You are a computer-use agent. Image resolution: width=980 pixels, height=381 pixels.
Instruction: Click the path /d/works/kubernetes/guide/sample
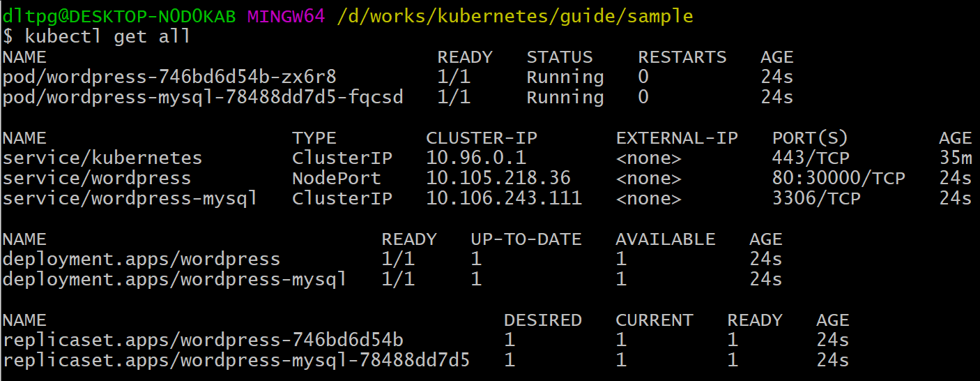515,16
